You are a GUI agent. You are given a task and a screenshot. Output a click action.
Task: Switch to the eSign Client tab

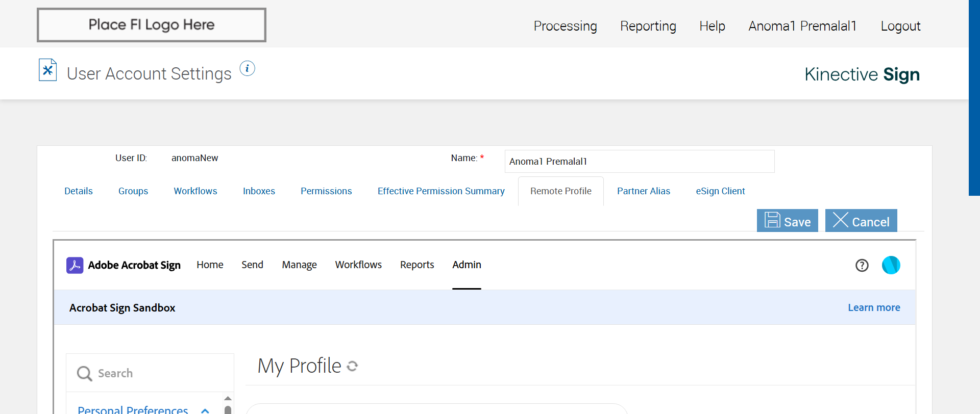tap(720, 191)
